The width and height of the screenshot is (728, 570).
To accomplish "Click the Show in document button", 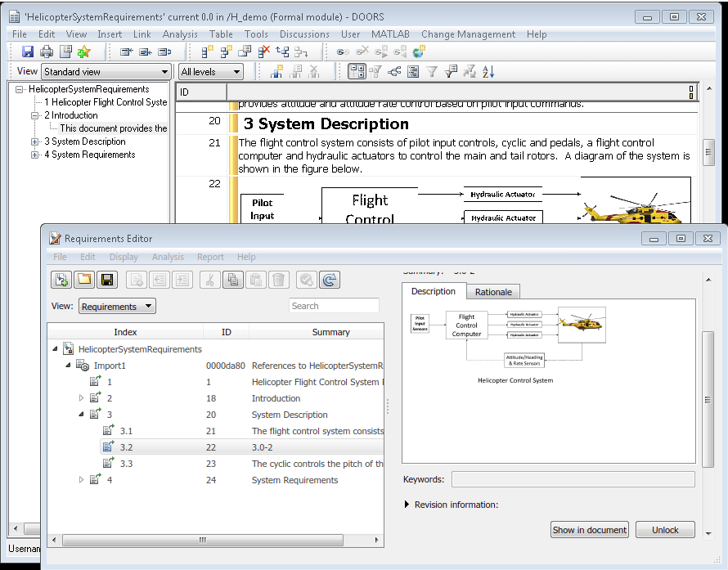I will (x=590, y=530).
